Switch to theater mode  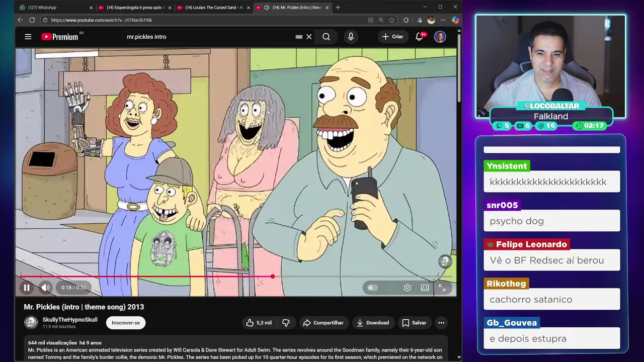coord(425,288)
